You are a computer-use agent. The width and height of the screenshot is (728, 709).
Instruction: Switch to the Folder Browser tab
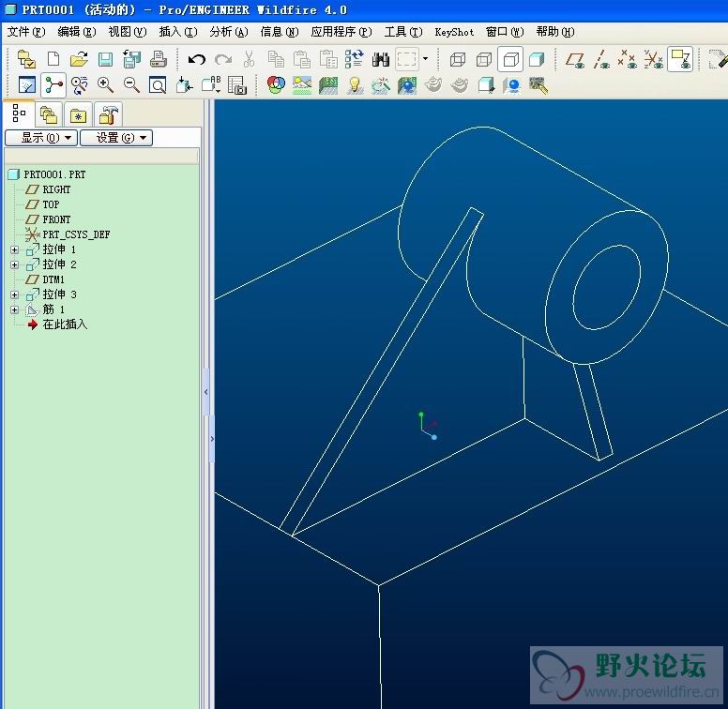tap(48, 114)
